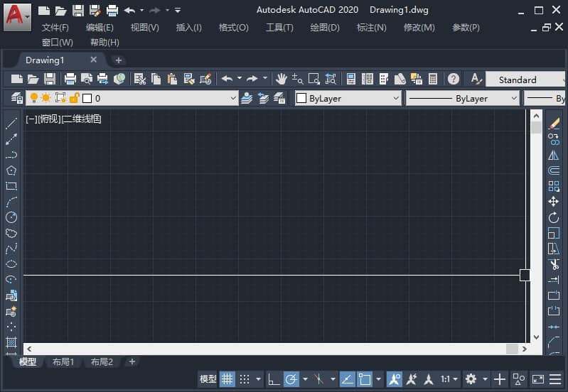This screenshot has width=568, height=392.
Task: Select the Copy objects tool
Action: (554, 139)
